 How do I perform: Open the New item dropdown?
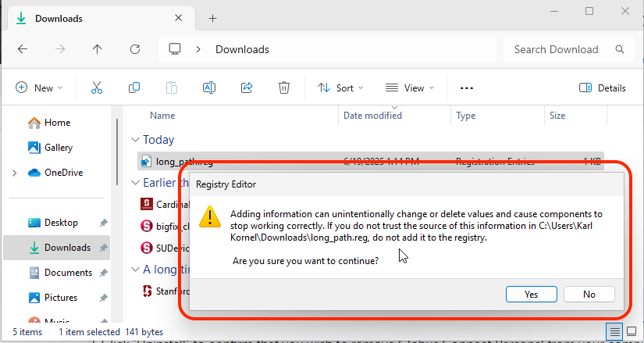(x=39, y=88)
